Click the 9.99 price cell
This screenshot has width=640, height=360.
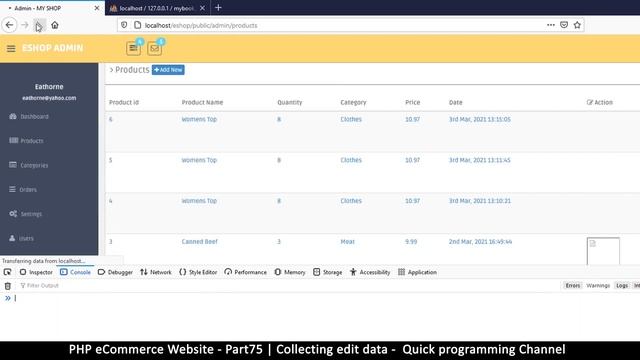[x=411, y=242]
